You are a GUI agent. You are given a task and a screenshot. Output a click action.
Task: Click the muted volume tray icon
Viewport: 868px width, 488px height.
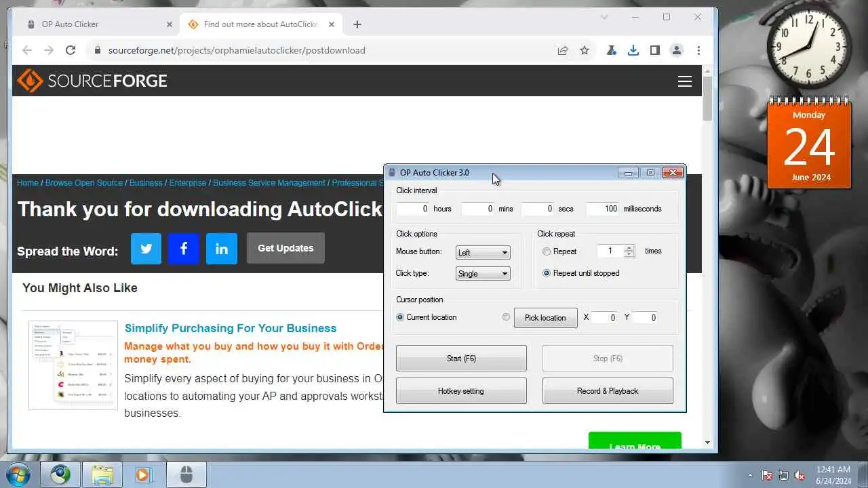(x=800, y=475)
